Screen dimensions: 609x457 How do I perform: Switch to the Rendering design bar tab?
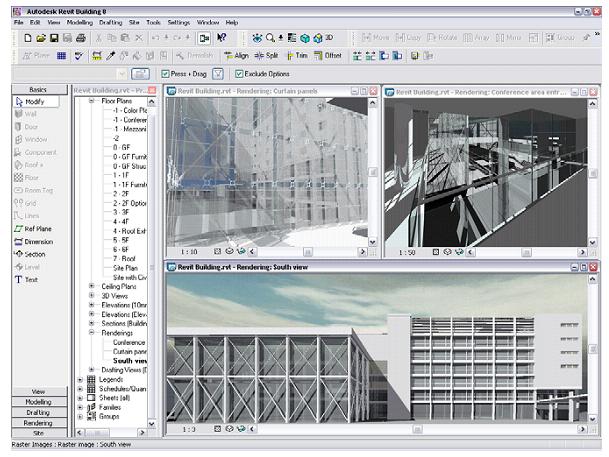click(x=37, y=422)
